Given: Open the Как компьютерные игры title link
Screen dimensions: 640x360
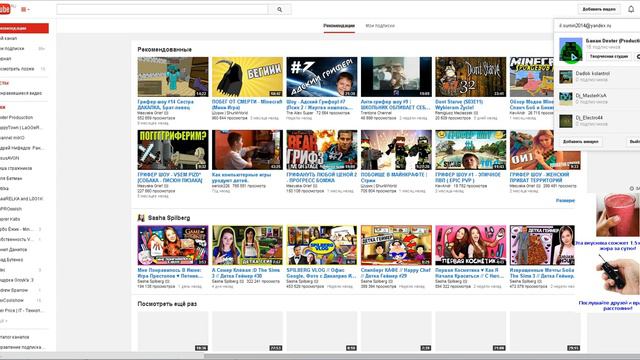Looking at the screenshot, I should pyautogui.click(x=242, y=178).
